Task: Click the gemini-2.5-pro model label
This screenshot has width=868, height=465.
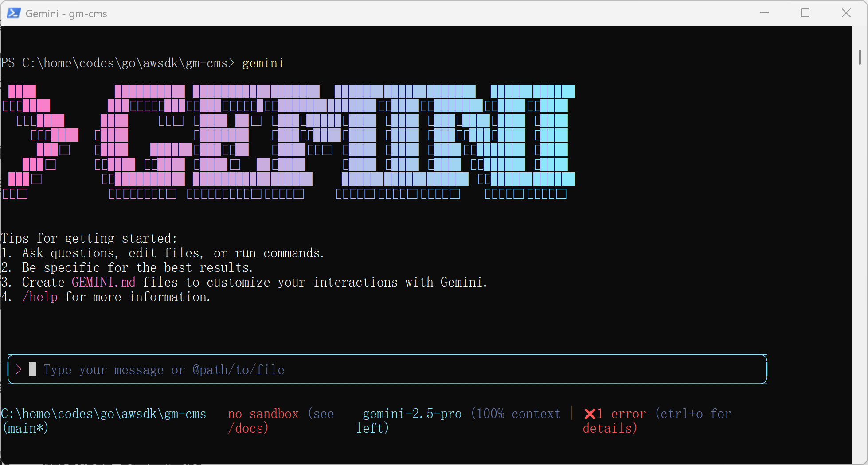Action: pos(412,414)
